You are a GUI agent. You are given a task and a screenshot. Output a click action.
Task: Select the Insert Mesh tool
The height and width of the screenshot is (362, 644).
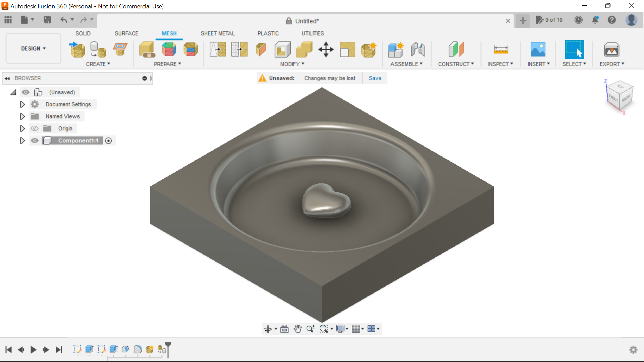76,49
